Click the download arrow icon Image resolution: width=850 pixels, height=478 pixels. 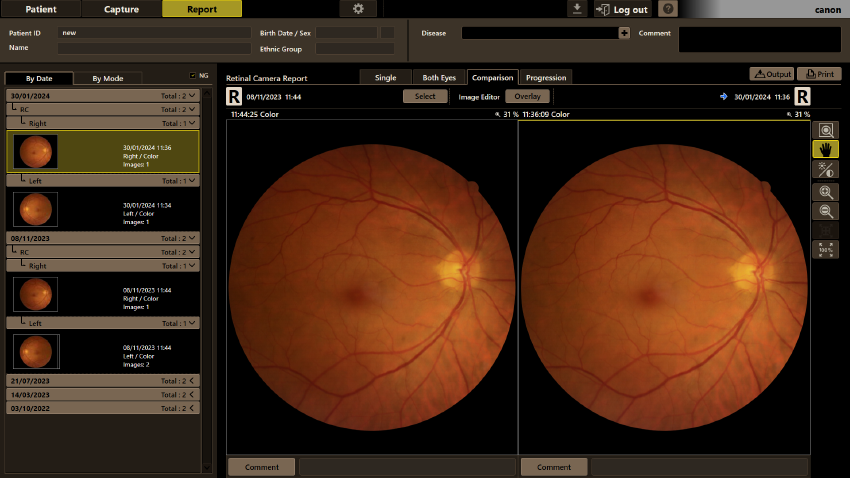pyautogui.click(x=577, y=9)
